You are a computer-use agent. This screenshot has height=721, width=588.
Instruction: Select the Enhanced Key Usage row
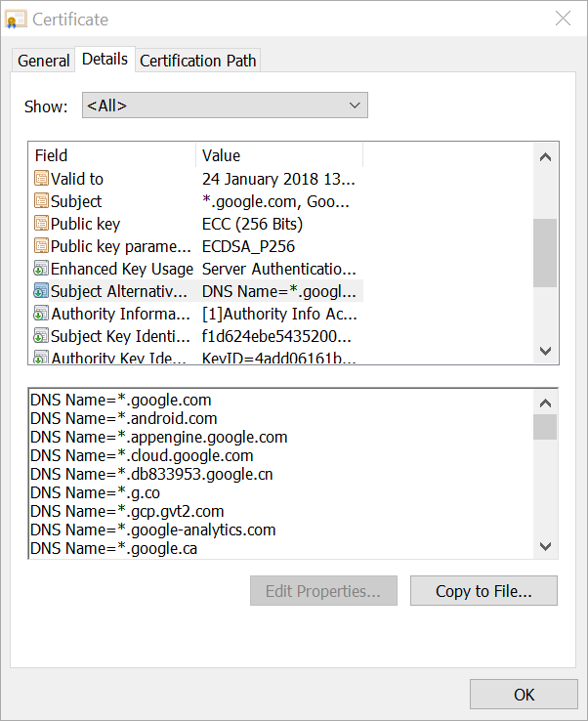[196, 269]
